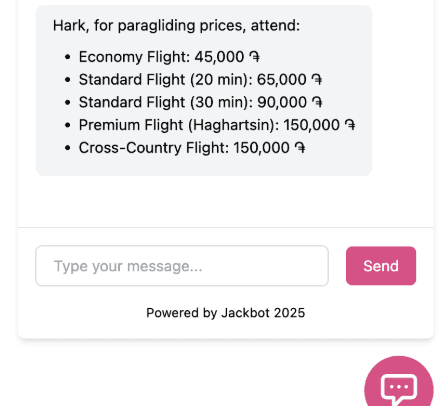The height and width of the screenshot is (406, 448).
Task: Click the dram currency symbol after 45,000
Action: [x=255, y=57]
